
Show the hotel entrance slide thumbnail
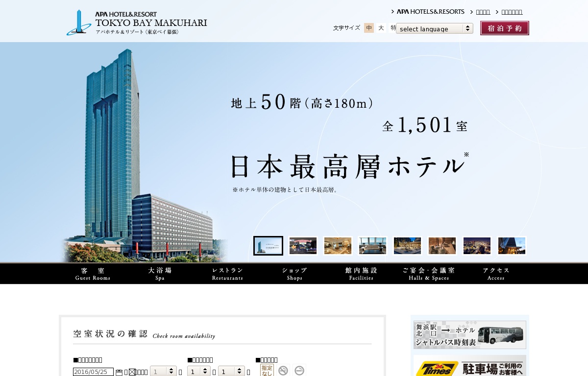(x=512, y=246)
